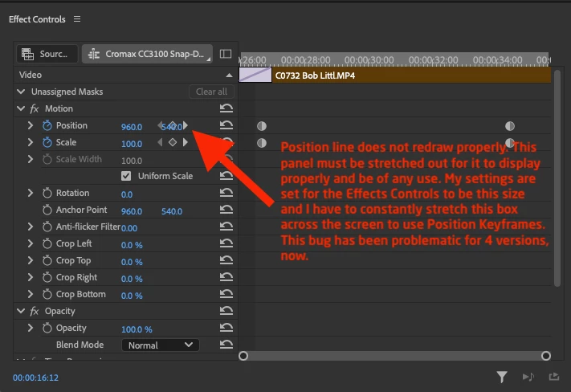Reset the Crop Bottom parameter
The height and width of the screenshot is (392, 571).
pyautogui.click(x=226, y=294)
